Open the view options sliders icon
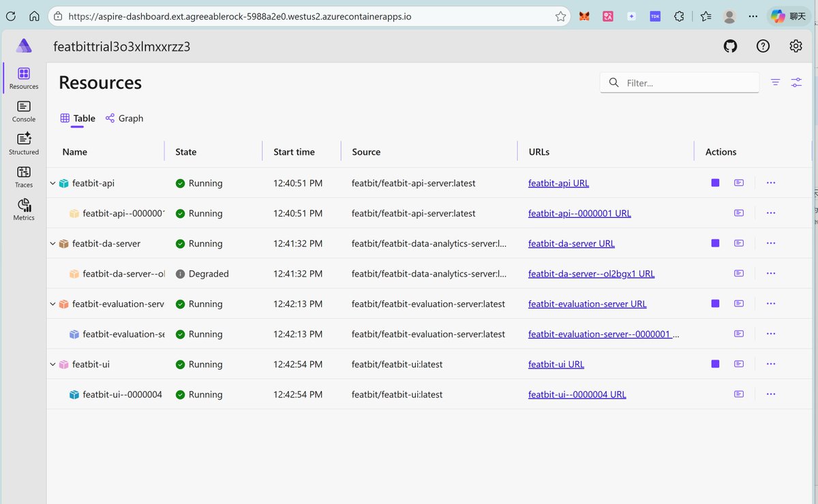 click(x=796, y=82)
